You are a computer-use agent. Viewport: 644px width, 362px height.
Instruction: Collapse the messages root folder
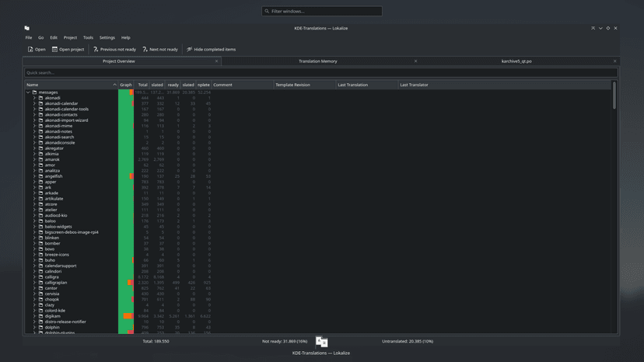(28, 92)
